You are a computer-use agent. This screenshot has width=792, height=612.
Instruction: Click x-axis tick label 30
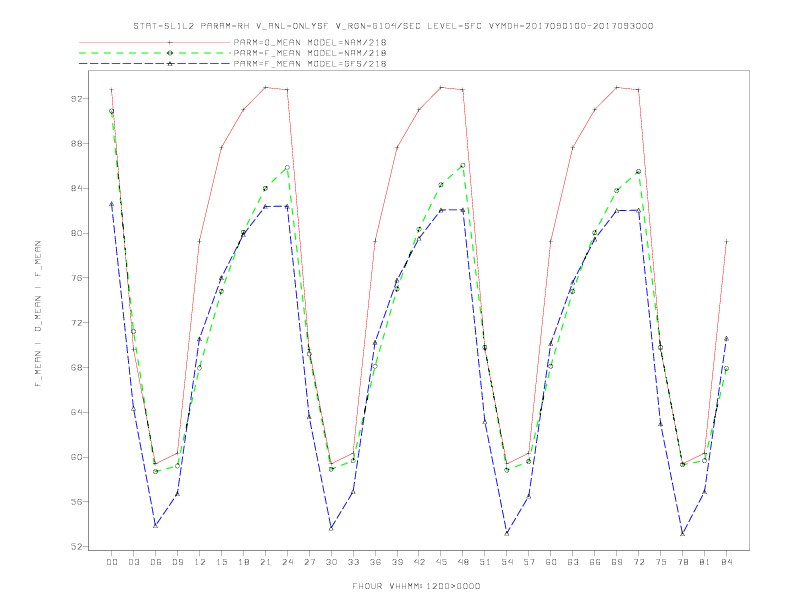[331, 562]
